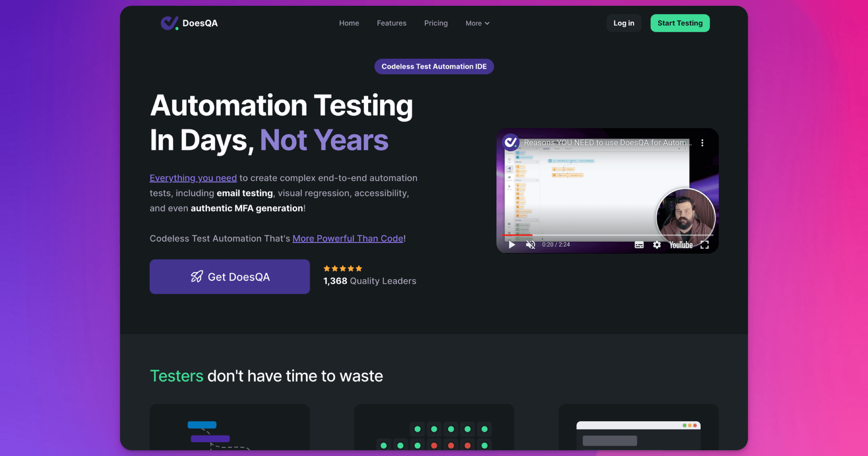Toggle video subtitles
Image resolution: width=868 pixels, height=456 pixels.
click(639, 245)
